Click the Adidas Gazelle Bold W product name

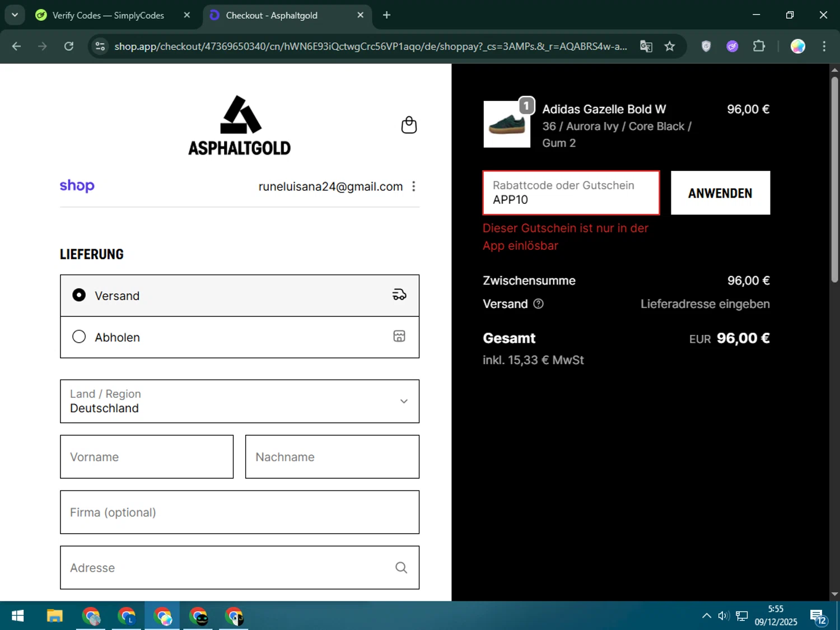pos(604,109)
